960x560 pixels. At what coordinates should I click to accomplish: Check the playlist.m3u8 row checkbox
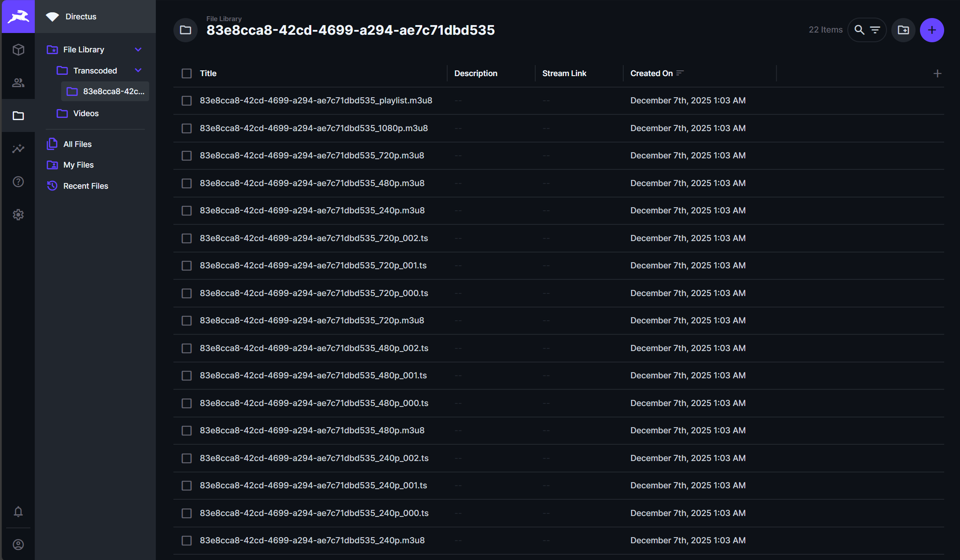coord(186,100)
